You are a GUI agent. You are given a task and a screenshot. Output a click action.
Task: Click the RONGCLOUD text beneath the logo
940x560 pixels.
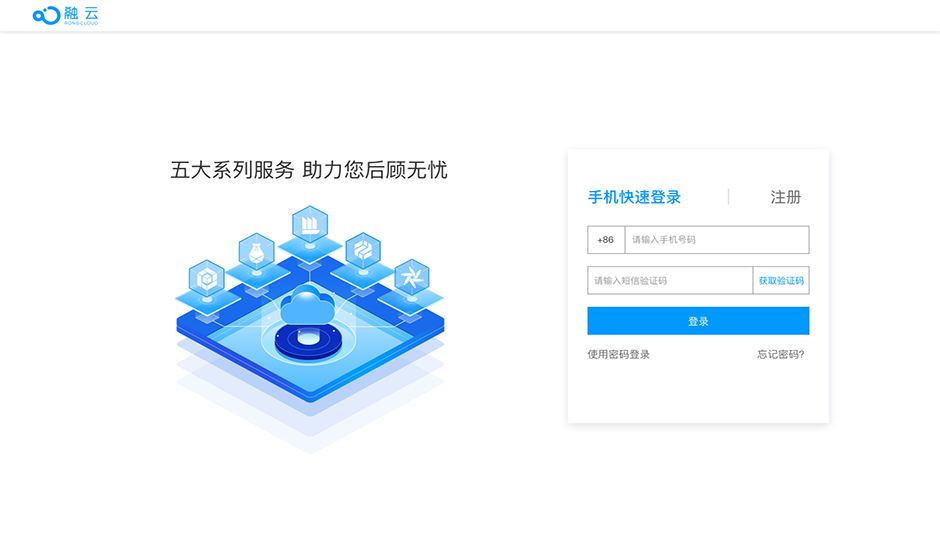coord(81,23)
